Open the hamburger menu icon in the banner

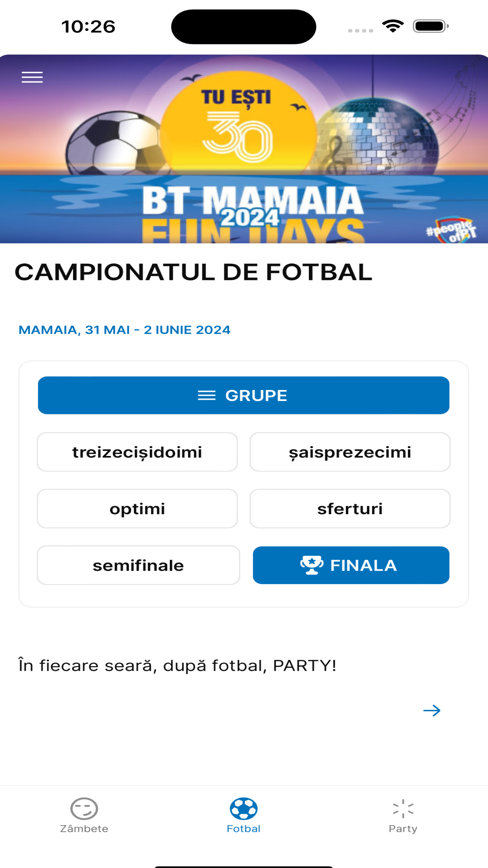[x=32, y=77]
